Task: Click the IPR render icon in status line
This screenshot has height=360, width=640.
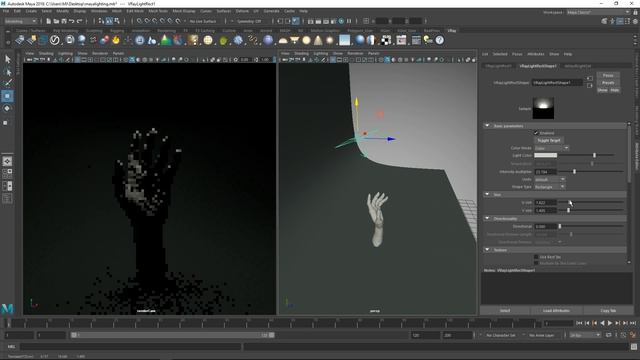Action: click(x=326, y=21)
